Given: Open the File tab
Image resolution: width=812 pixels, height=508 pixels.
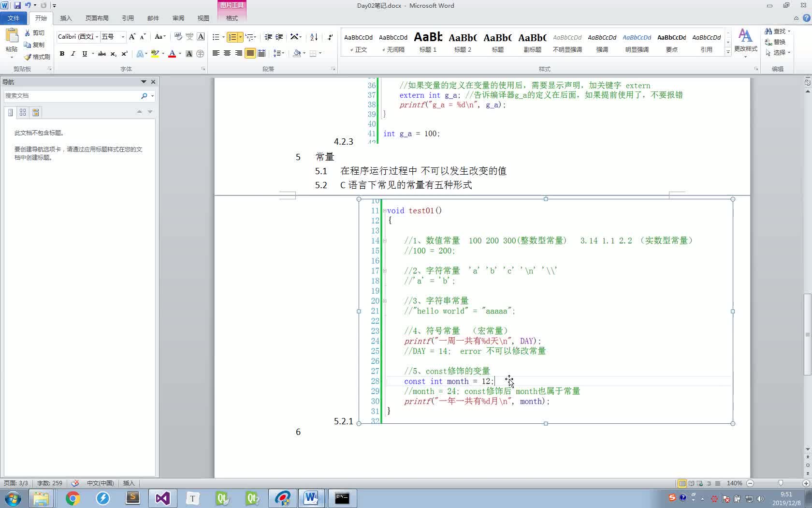Looking at the screenshot, I should pyautogui.click(x=14, y=18).
